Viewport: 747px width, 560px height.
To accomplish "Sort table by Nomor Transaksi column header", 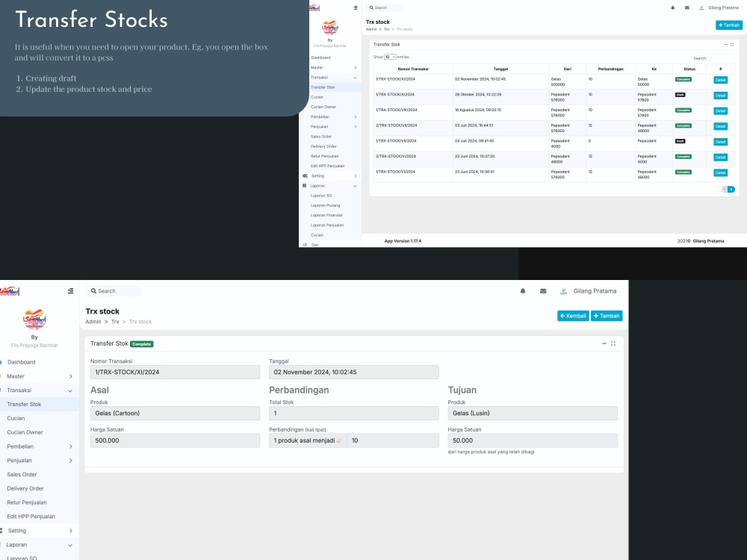I will pos(413,69).
